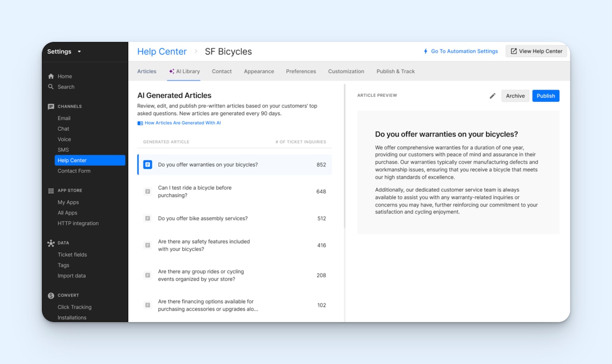The image size is (612, 364).
Task: Select the AI Library tab
Action: point(185,71)
